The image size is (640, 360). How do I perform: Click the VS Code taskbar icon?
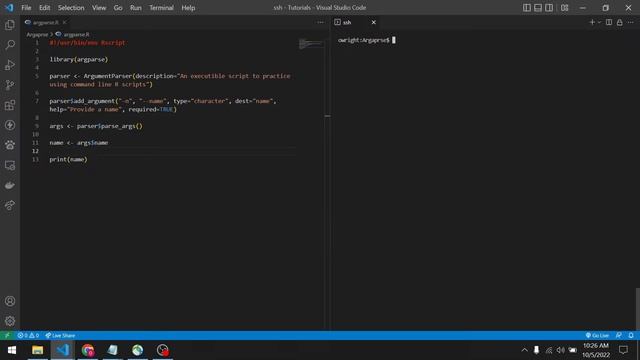point(63,350)
